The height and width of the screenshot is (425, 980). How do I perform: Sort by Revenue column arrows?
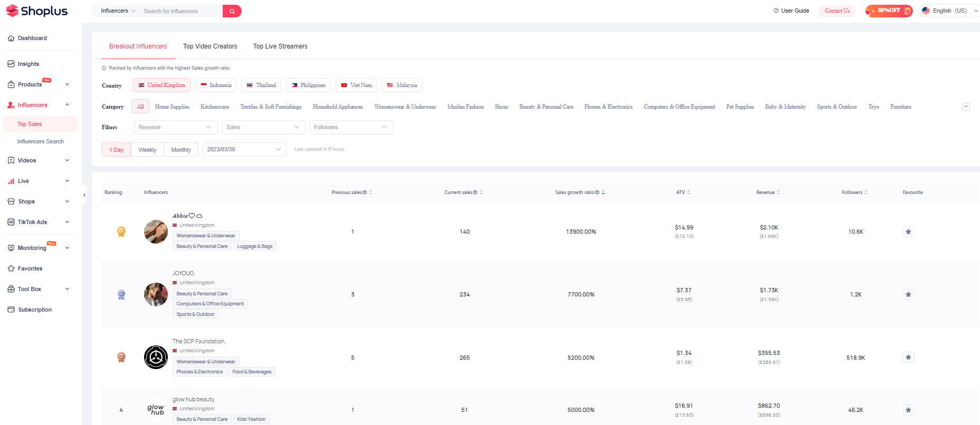pos(778,192)
